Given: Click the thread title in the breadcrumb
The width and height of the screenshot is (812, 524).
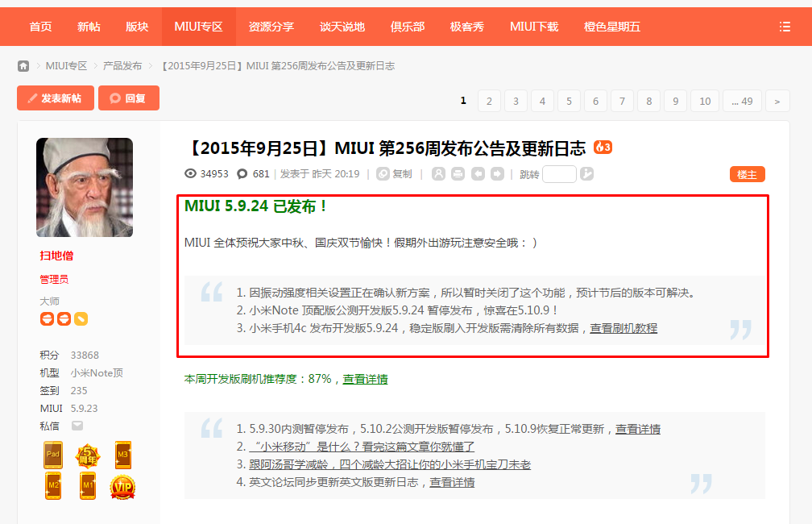Looking at the screenshot, I should click(x=278, y=66).
